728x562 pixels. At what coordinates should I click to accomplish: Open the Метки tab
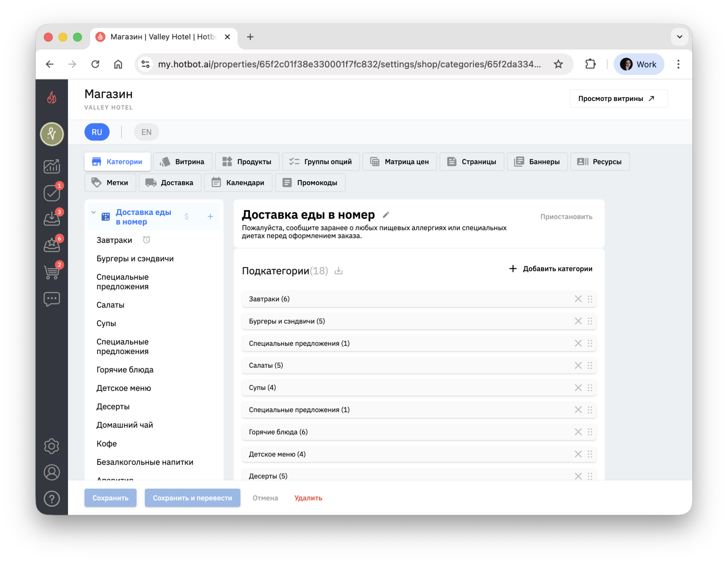[110, 182]
